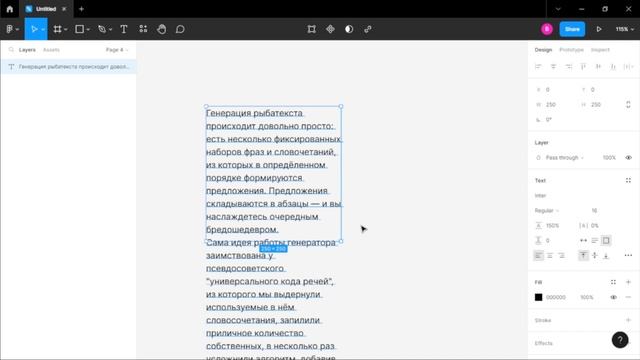Switch to the Layers tab
Screen dimensions: 640x360
[27, 50]
